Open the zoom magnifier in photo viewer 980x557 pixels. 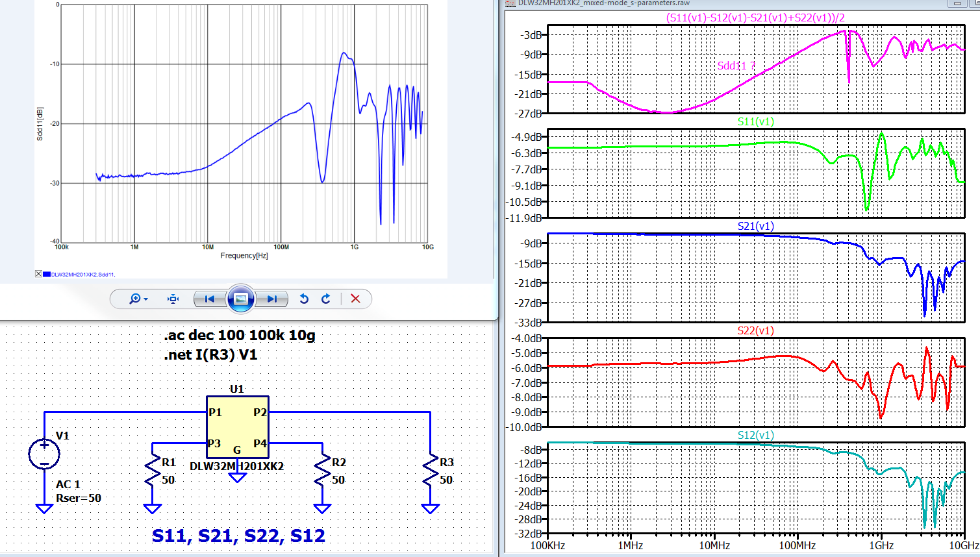click(x=134, y=299)
